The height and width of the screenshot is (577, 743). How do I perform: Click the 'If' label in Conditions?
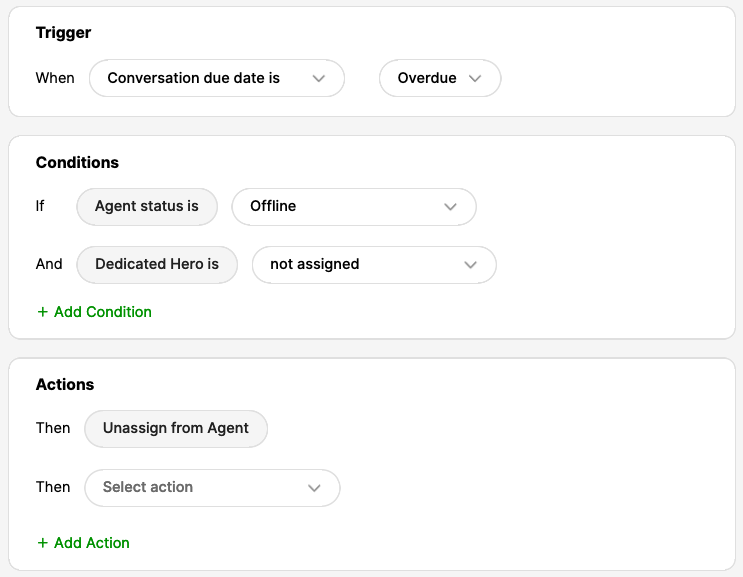pyautogui.click(x=40, y=206)
